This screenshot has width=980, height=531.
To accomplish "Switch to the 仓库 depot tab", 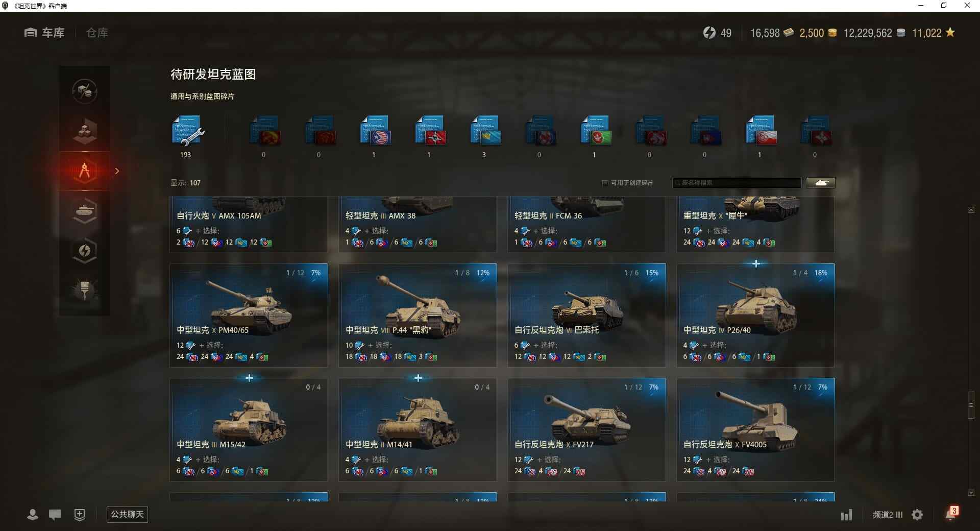I will click(97, 33).
